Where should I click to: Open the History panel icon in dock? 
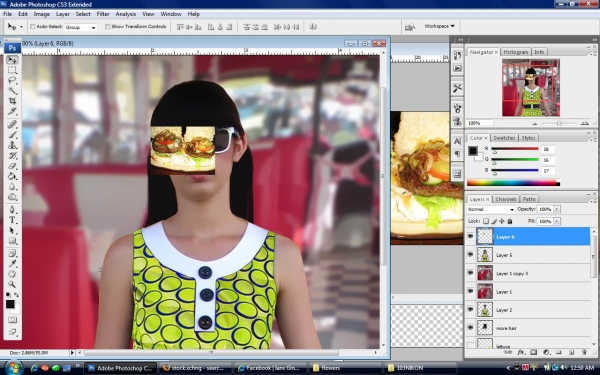[457, 55]
